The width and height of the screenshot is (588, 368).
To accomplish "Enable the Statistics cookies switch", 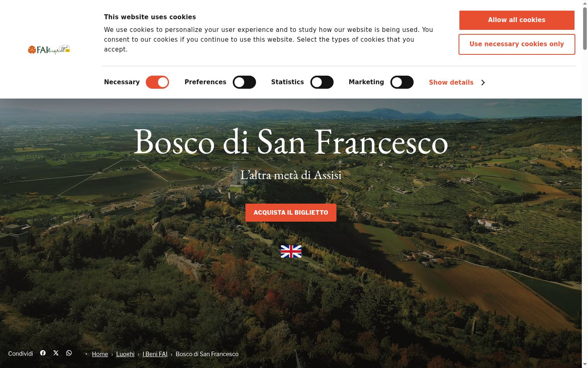I will pos(322,82).
